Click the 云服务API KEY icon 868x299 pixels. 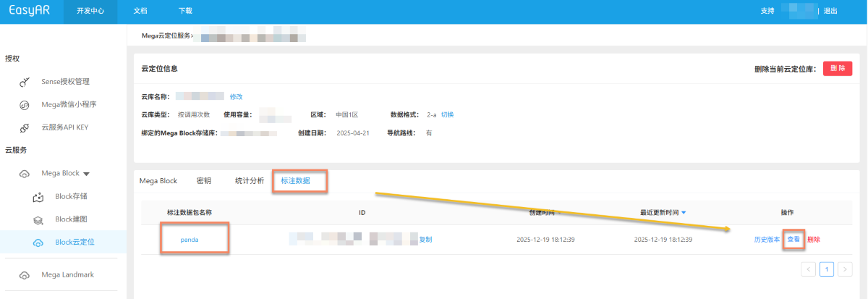pos(24,127)
